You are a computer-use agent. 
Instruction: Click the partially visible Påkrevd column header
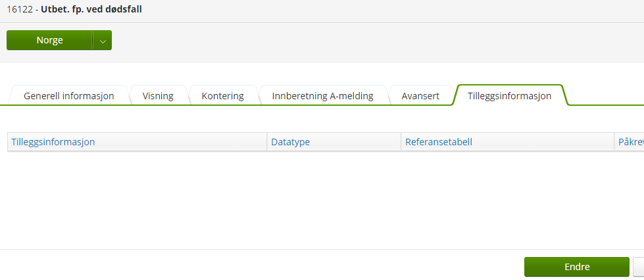[630, 142]
